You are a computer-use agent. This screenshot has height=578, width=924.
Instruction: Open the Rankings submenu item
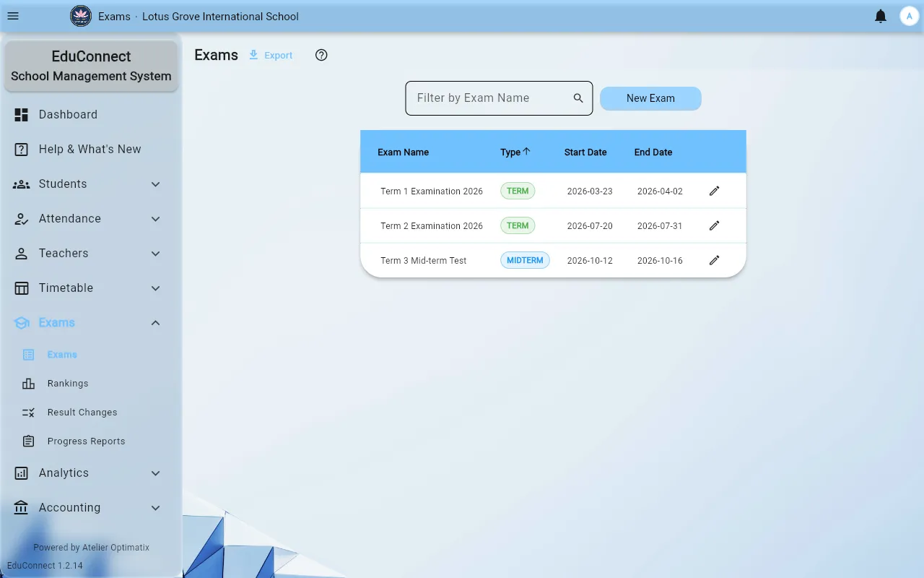click(x=91, y=383)
